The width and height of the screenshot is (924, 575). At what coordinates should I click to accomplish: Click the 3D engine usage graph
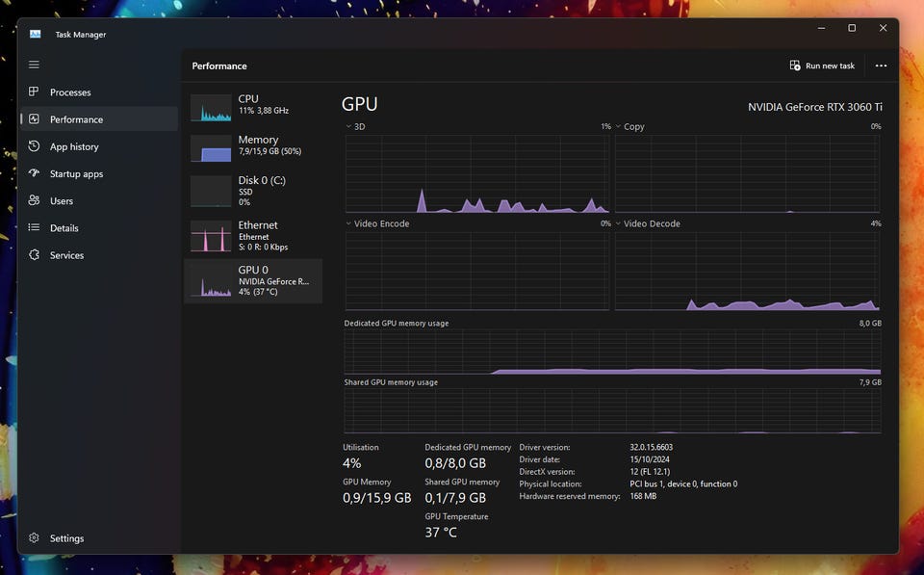coord(477,174)
